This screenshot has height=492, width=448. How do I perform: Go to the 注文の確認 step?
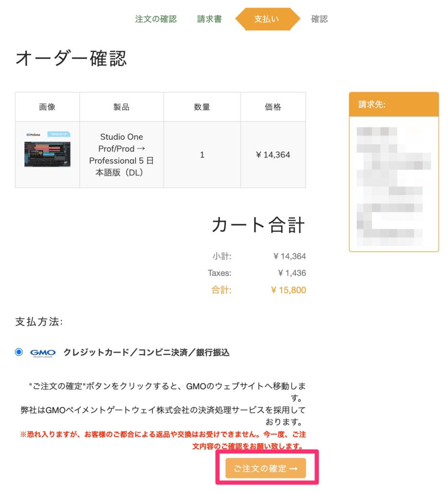156,19
